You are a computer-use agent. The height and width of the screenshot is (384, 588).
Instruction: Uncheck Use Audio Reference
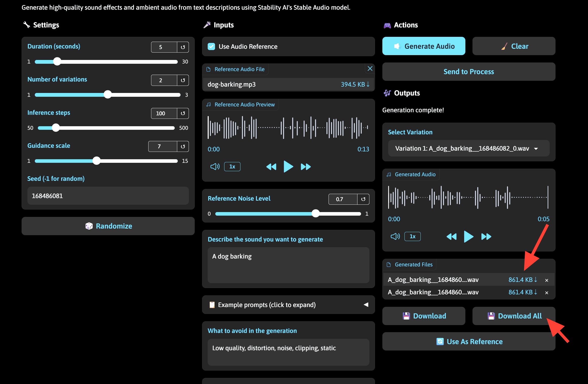(211, 46)
